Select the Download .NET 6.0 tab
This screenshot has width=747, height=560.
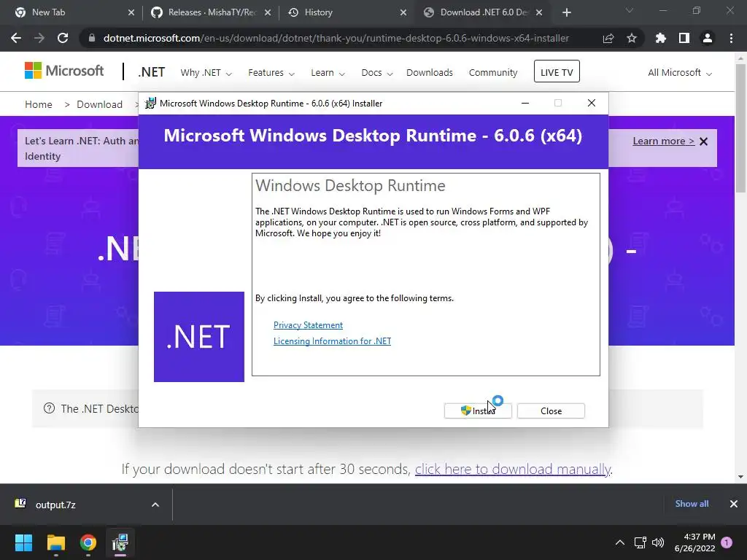click(482, 12)
